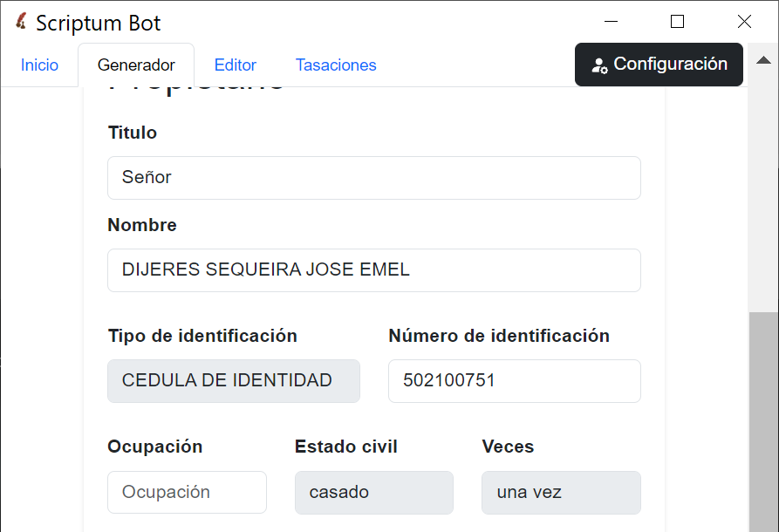Open the Inicio tab
The height and width of the screenshot is (532, 779).
tap(39, 65)
